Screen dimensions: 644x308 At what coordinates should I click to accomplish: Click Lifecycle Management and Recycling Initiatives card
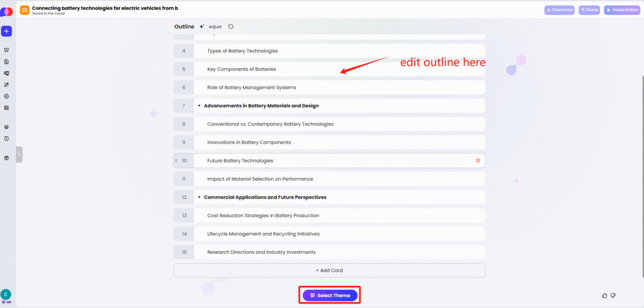point(329,234)
